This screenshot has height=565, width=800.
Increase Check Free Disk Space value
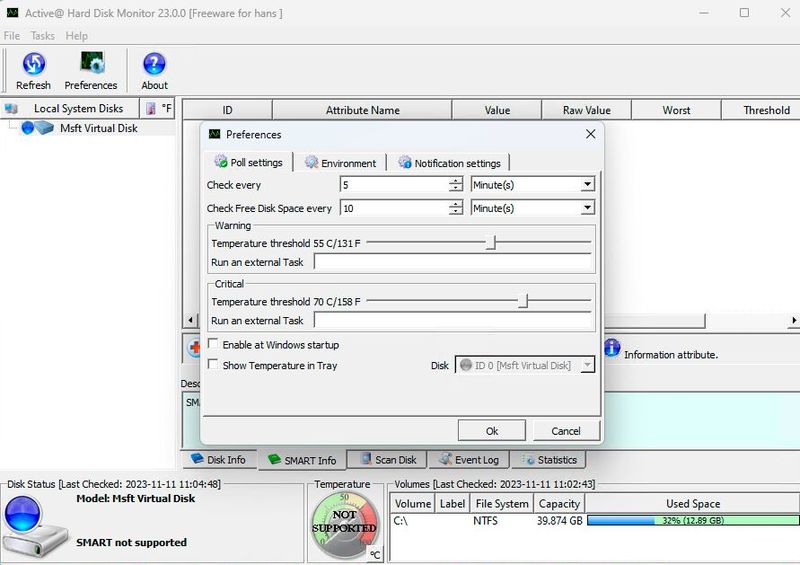[x=456, y=204]
